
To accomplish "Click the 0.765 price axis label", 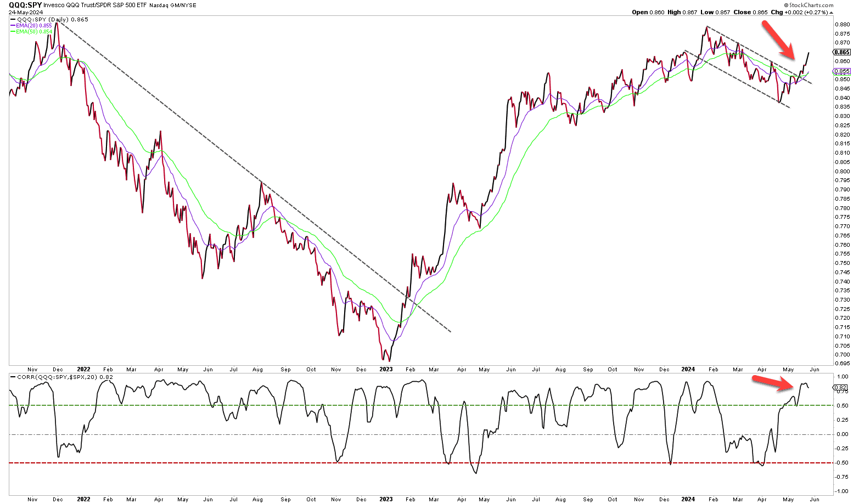I will coord(843,236).
